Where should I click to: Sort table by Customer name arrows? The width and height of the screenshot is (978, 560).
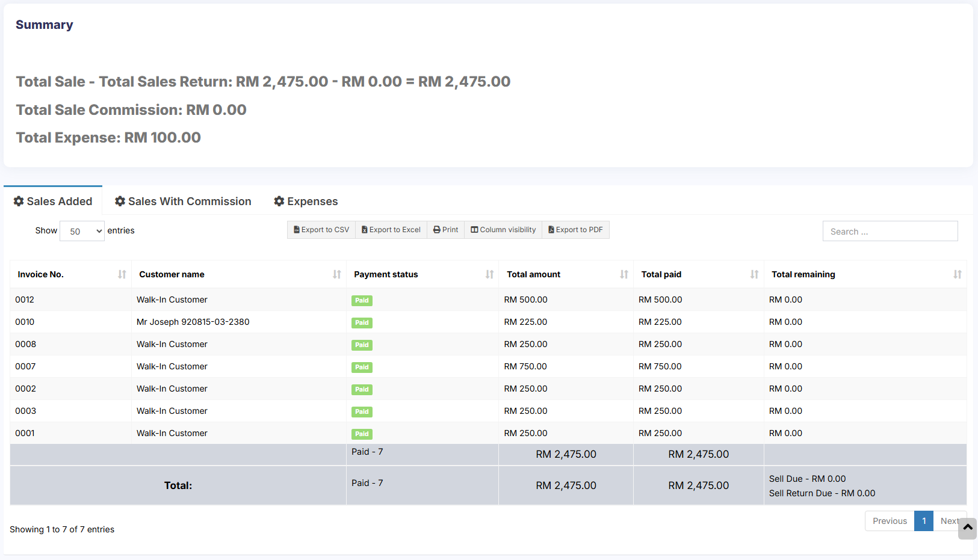337,274
